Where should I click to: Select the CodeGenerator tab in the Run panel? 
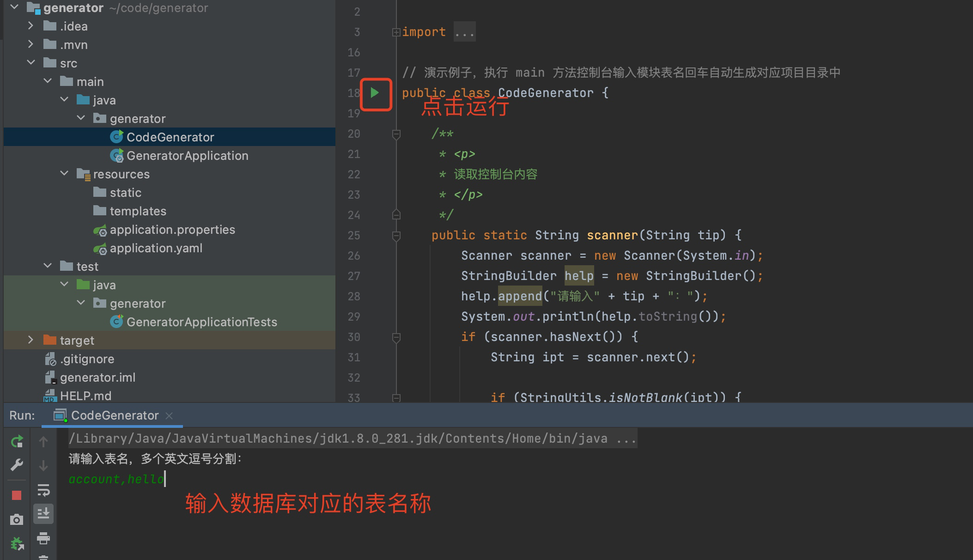tap(114, 415)
